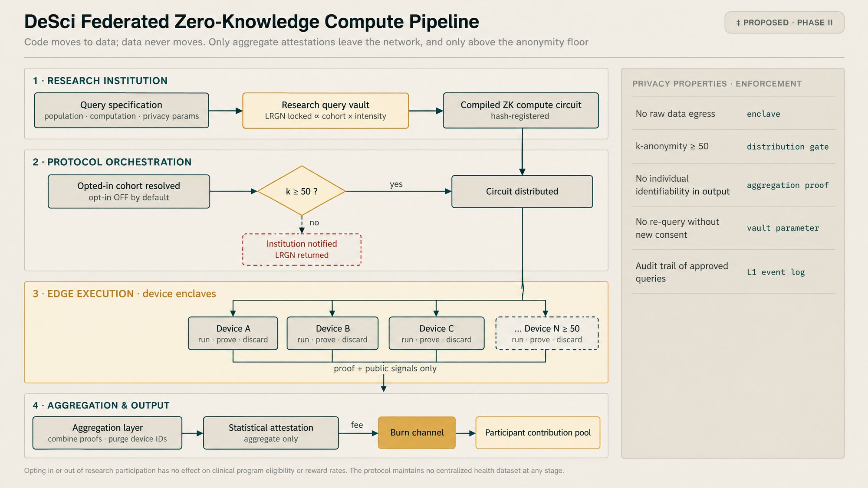The image size is (868, 488).
Task: Click the Device N ≥ 50 dashed box
Action: pos(547,333)
